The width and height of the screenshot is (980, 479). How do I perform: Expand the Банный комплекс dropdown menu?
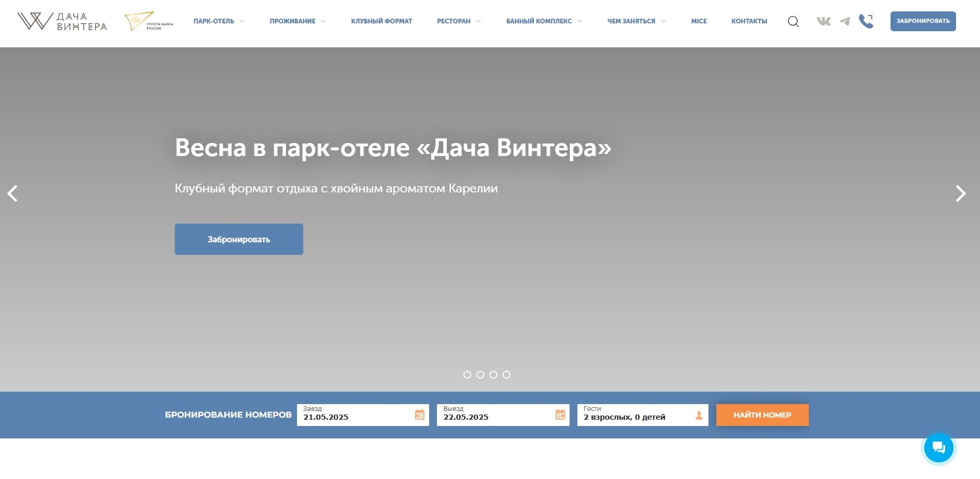pos(544,21)
